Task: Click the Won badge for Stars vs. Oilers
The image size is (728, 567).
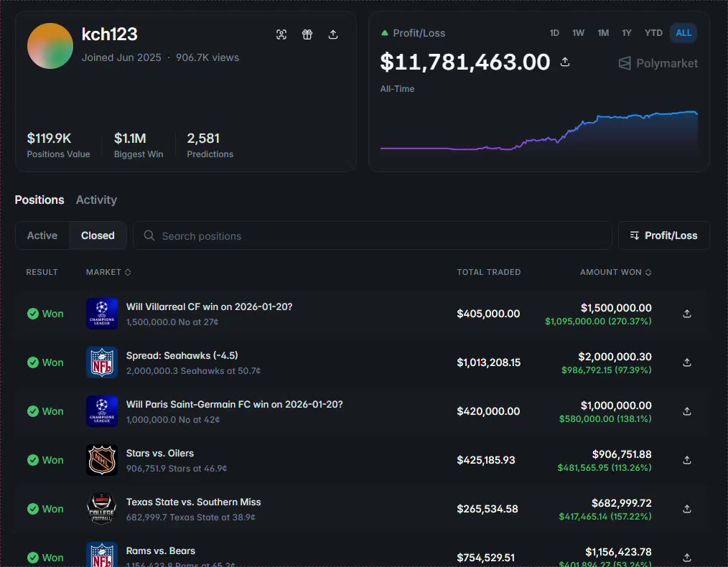Action: click(x=45, y=460)
